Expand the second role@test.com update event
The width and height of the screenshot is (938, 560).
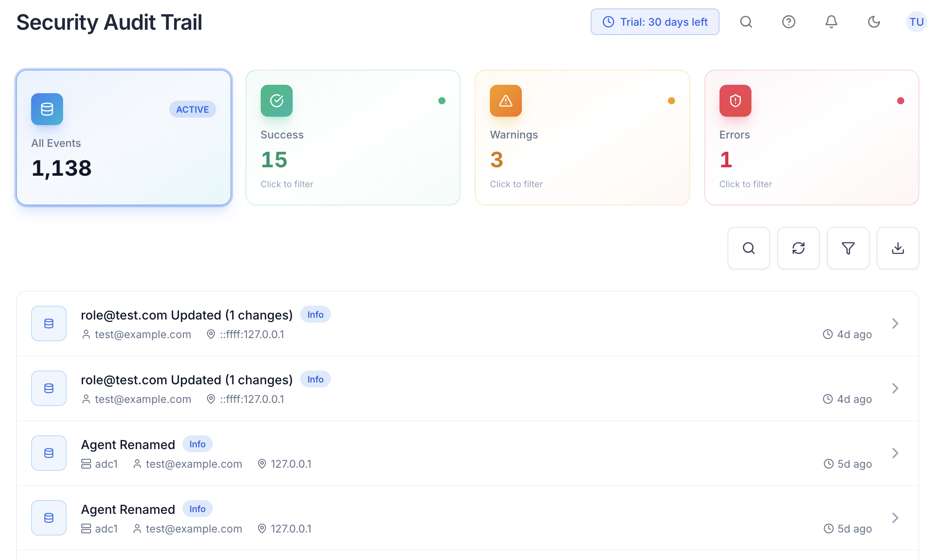click(x=895, y=388)
